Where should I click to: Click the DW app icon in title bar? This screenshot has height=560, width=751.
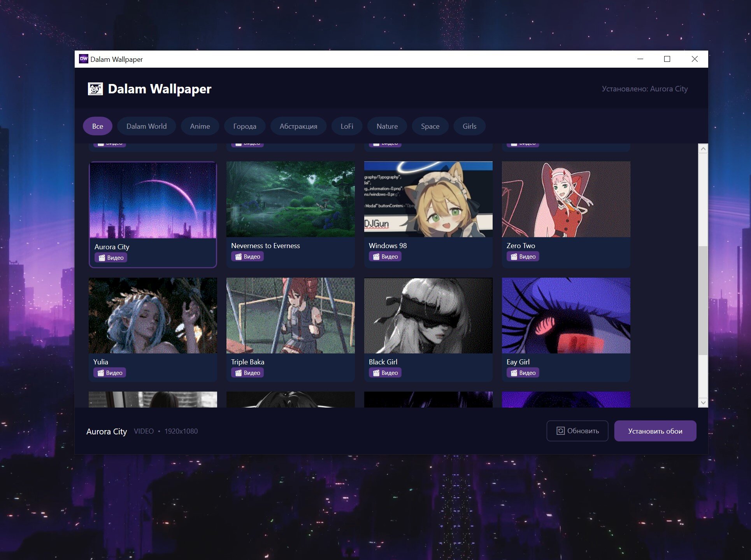(83, 59)
